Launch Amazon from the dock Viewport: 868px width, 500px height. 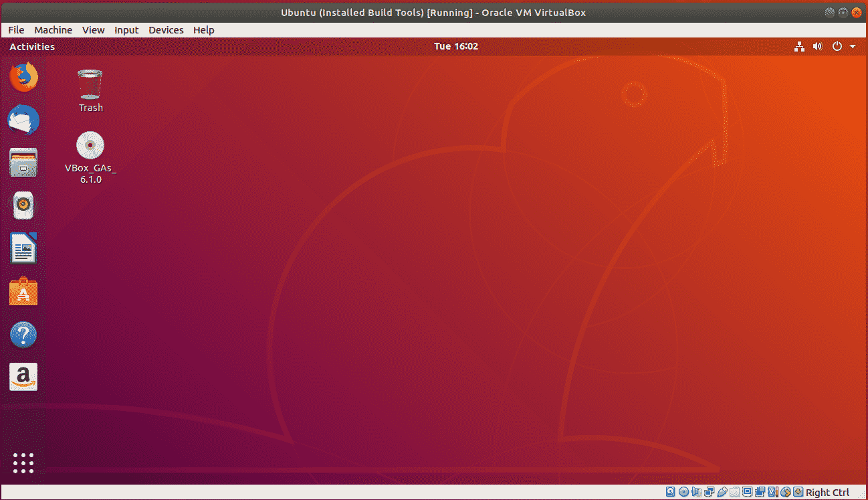[x=23, y=378]
